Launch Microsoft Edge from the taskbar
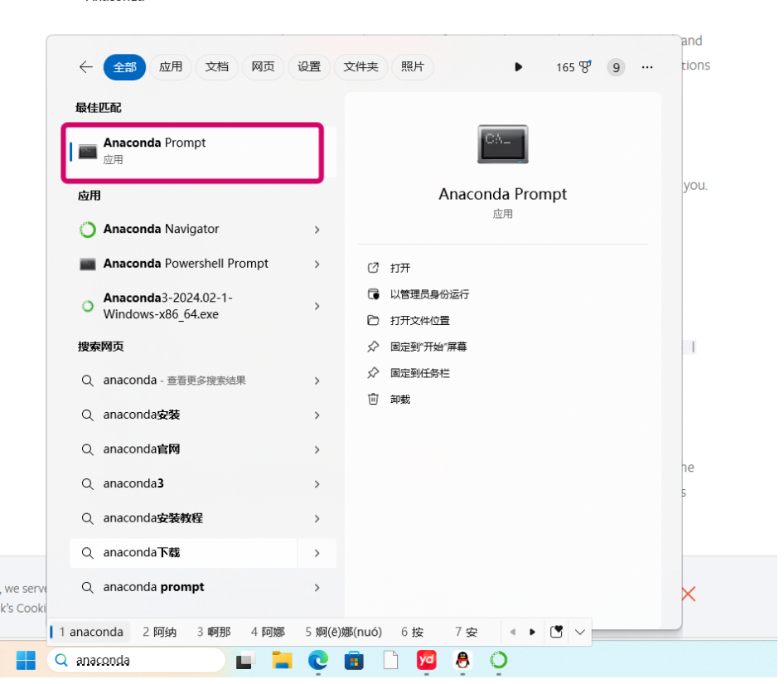This screenshot has height=684, width=784. tap(317, 660)
